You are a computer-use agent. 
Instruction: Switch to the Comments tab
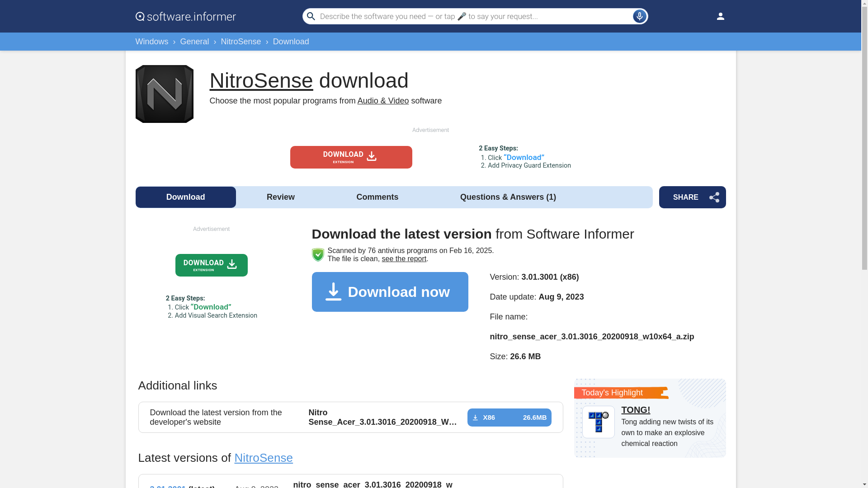[377, 197]
